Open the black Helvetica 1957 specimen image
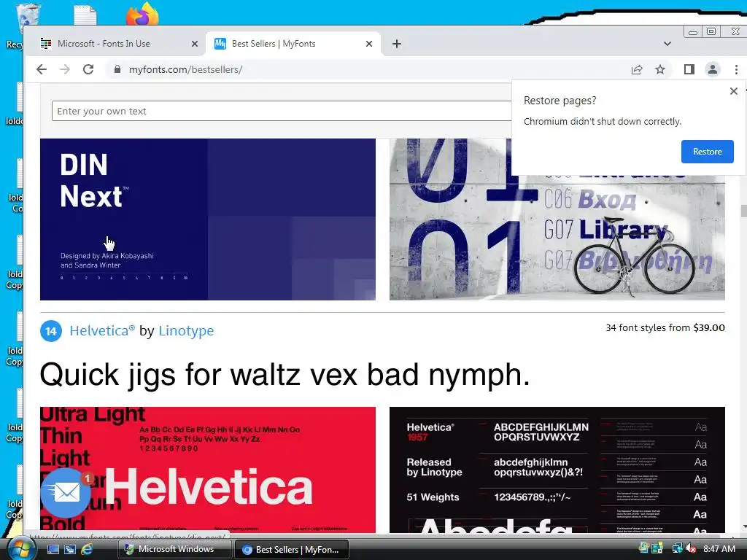 [x=557, y=470]
